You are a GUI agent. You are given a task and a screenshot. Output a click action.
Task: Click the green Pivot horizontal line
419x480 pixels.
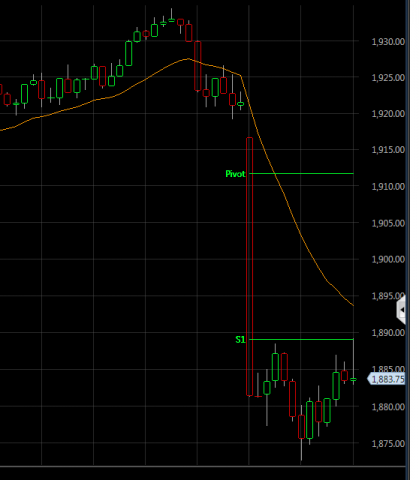[301, 174]
